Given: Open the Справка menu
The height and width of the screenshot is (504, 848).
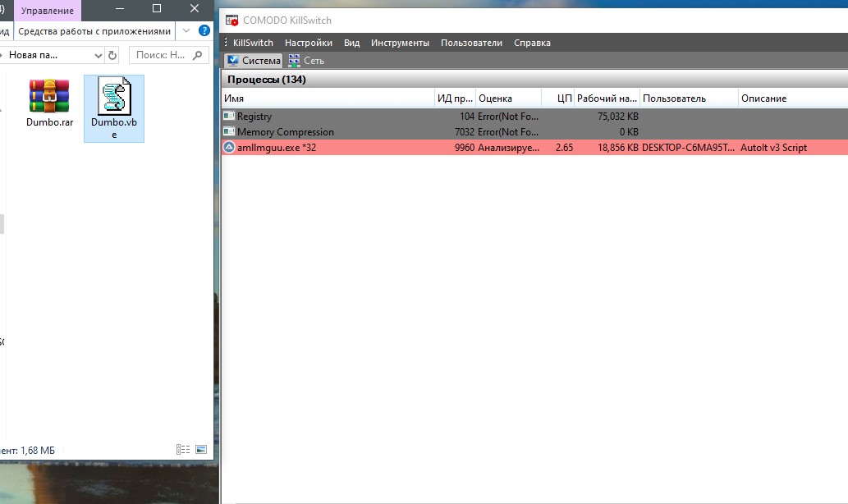Looking at the screenshot, I should pyautogui.click(x=532, y=43).
